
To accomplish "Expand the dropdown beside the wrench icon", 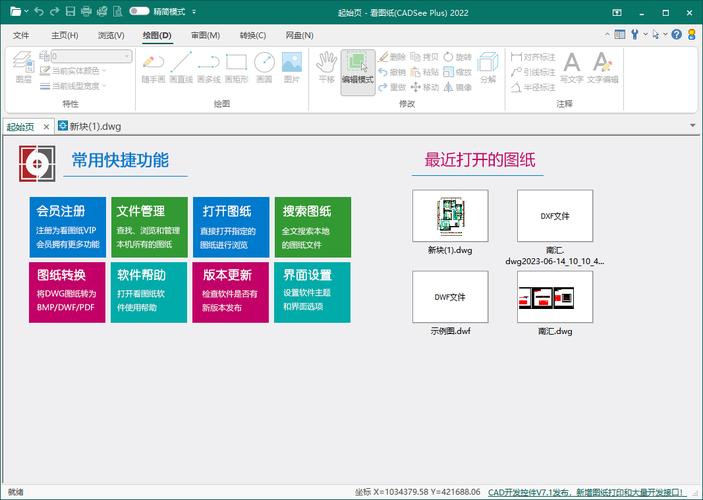I will coord(646,34).
